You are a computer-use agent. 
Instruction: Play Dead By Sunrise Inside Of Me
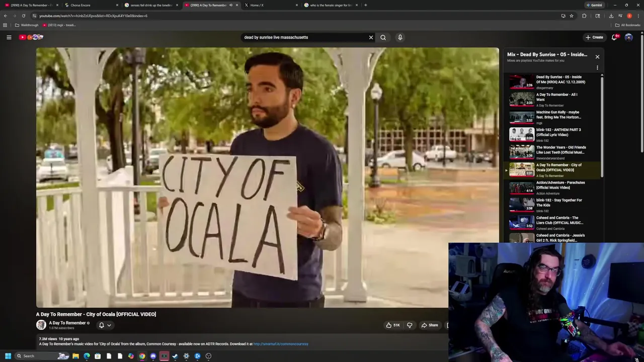[x=552, y=82]
